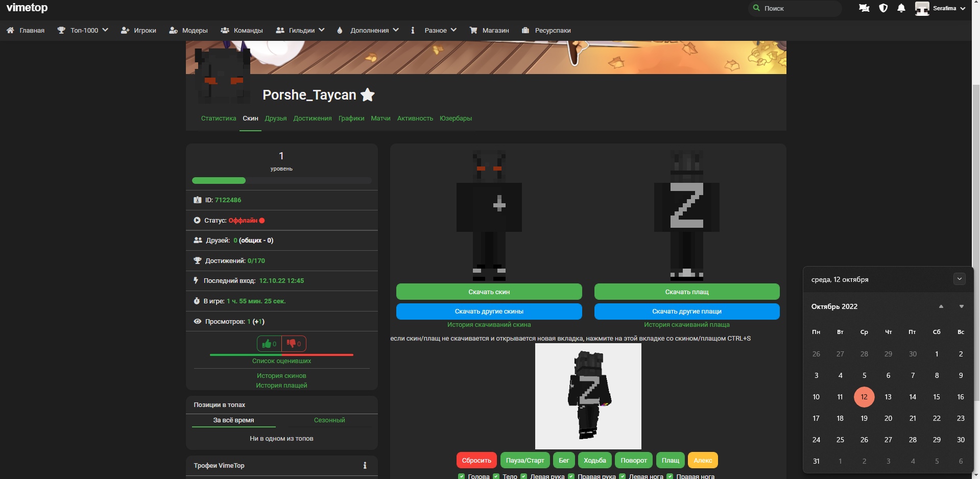Disable the Левая рука checkbox
Viewport: 980px width, 479px height.
coord(523,476)
